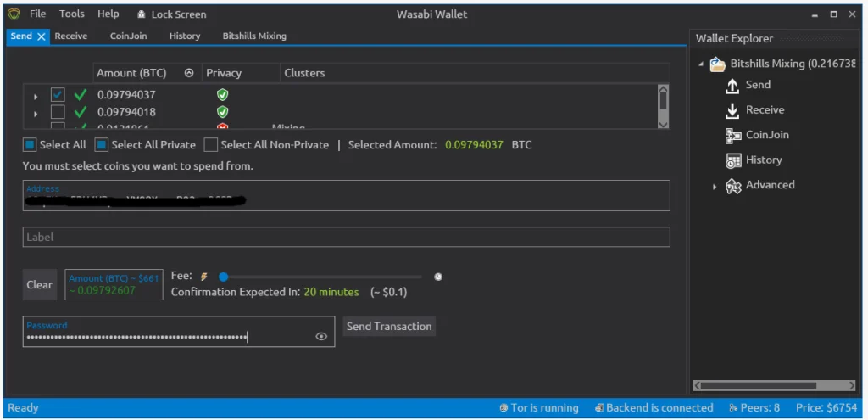
Task: Switch to the CoinJoin tab
Action: coord(129,36)
